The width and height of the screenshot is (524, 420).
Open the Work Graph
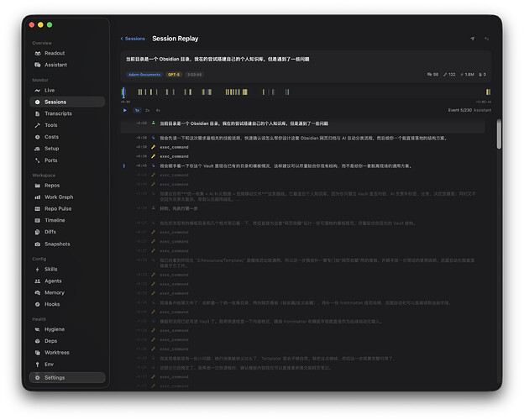coord(67,197)
